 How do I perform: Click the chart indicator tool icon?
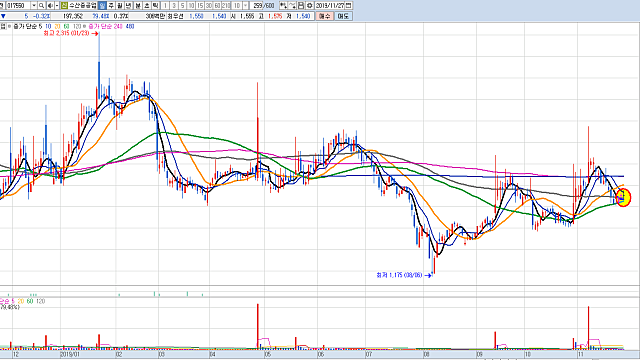click(x=283, y=5)
